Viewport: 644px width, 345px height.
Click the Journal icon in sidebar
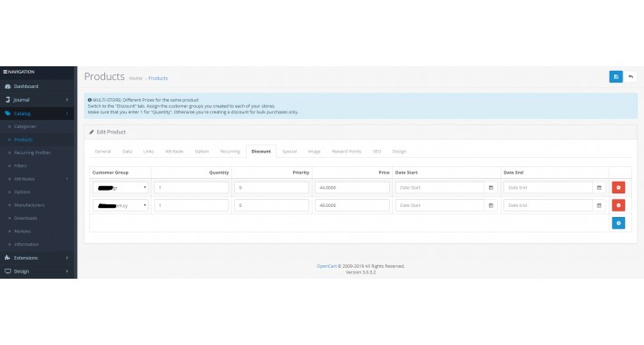[x=7, y=100]
